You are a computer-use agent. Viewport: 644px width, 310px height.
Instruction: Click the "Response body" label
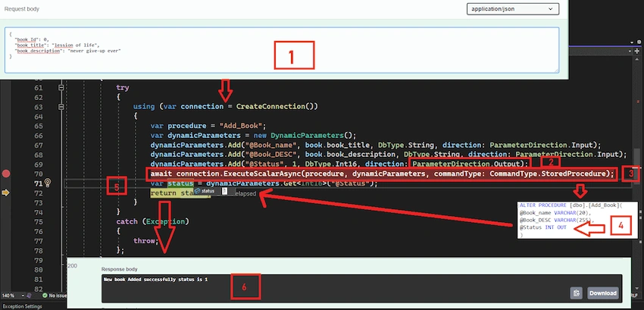(120, 269)
